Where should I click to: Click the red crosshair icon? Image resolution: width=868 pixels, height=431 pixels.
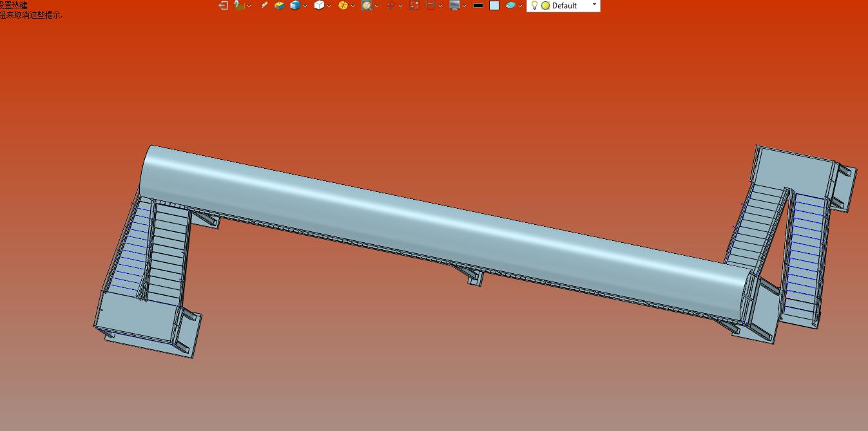pos(391,5)
